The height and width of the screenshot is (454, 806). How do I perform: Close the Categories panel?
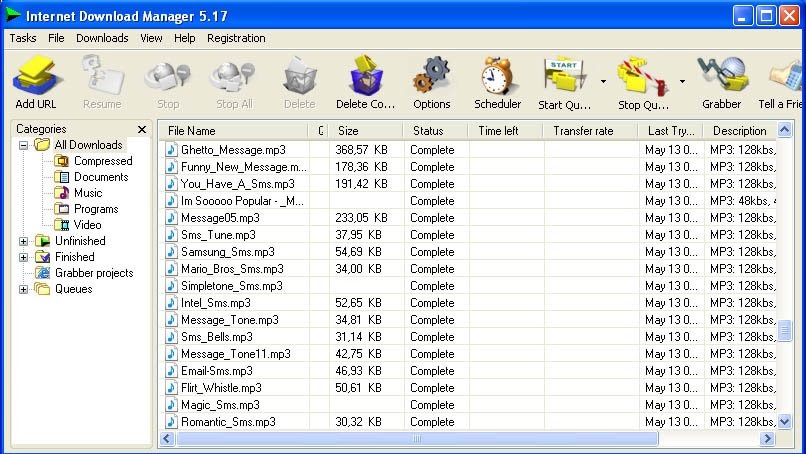tap(142, 129)
